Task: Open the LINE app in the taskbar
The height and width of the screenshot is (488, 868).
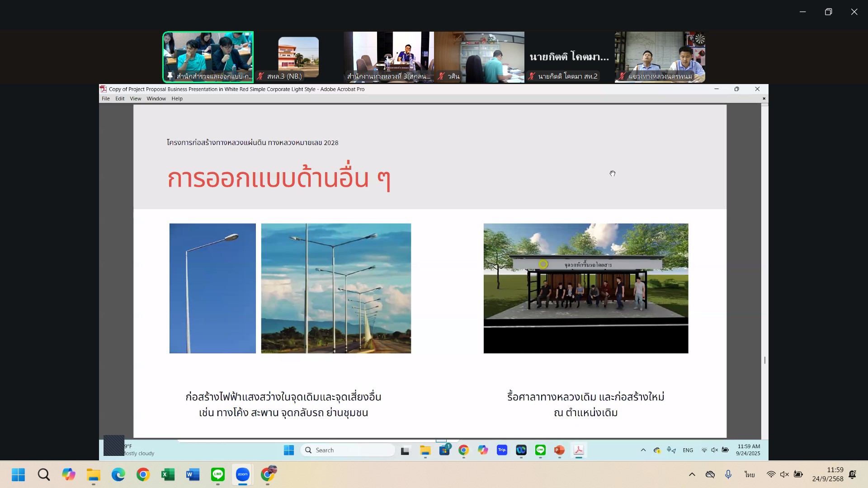Action: pyautogui.click(x=218, y=474)
